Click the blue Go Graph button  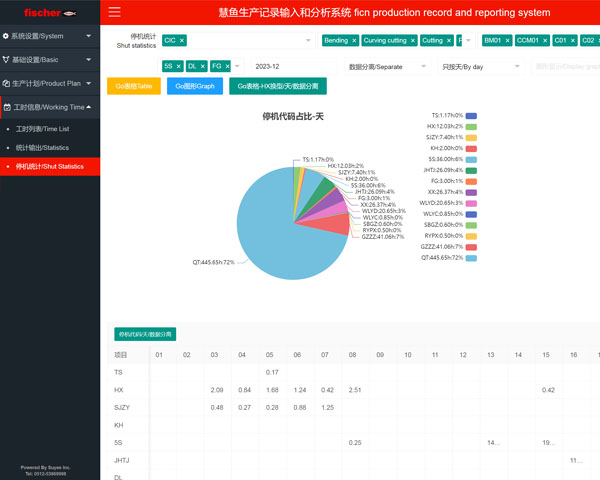pos(194,87)
